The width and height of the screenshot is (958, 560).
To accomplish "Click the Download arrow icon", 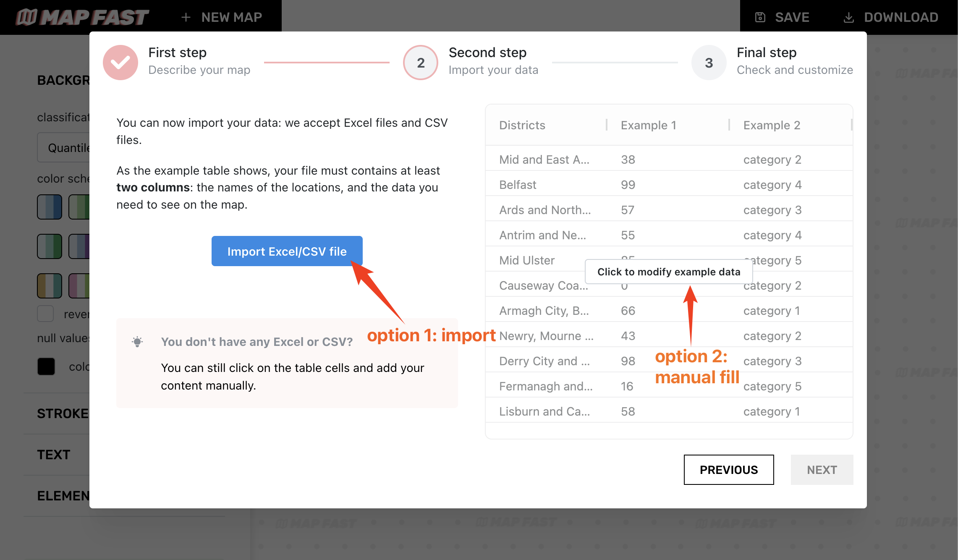I will point(848,17).
